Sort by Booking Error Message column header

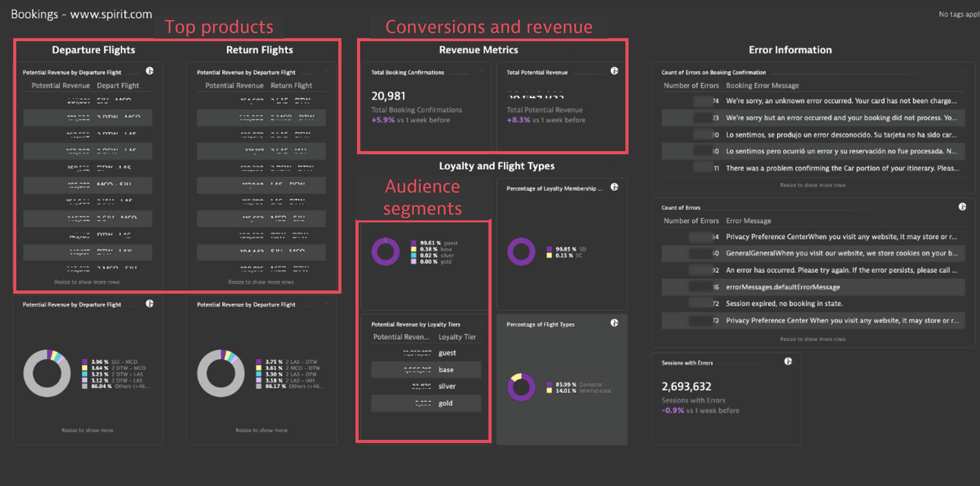click(x=762, y=86)
